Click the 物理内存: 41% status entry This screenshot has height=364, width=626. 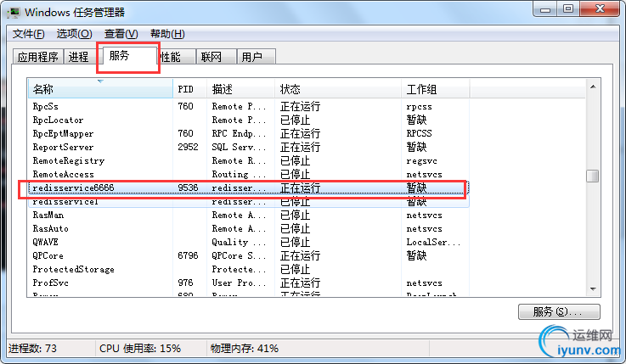(x=245, y=349)
